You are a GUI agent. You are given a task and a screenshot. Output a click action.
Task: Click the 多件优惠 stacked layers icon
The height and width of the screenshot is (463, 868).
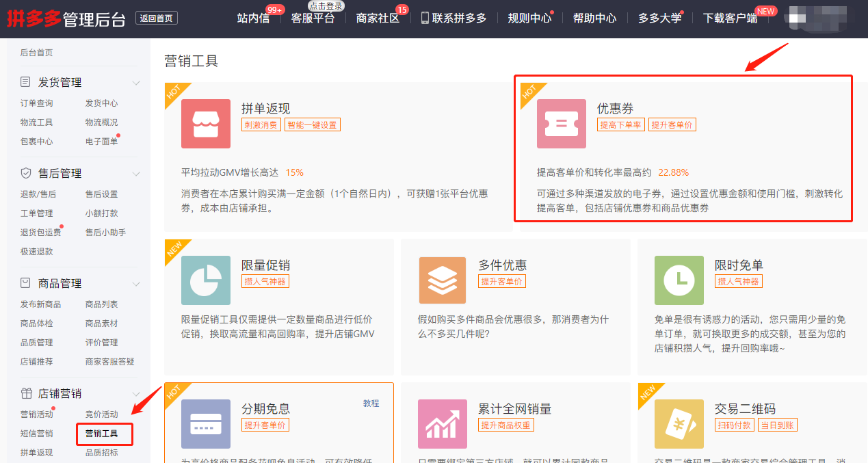pyautogui.click(x=443, y=280)
